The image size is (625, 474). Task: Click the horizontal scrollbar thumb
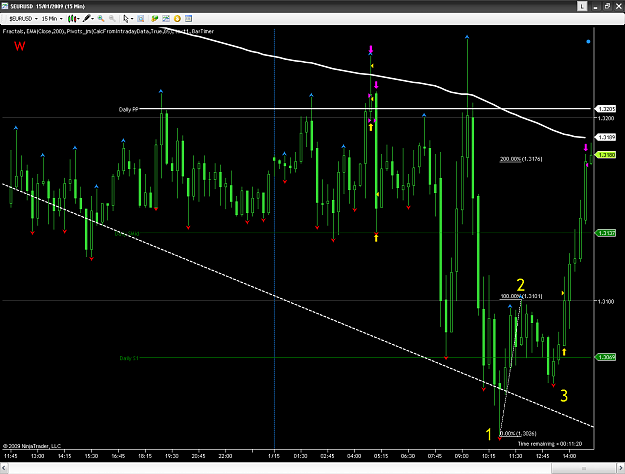coord(584,468)
